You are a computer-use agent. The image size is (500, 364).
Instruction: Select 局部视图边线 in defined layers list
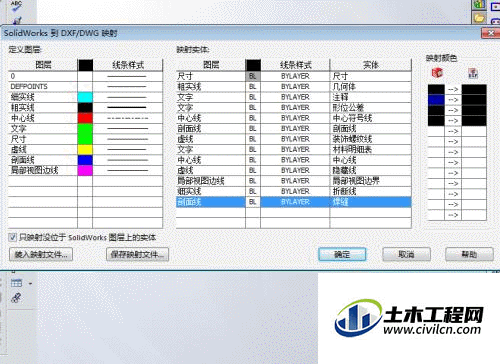coord(43,170)
